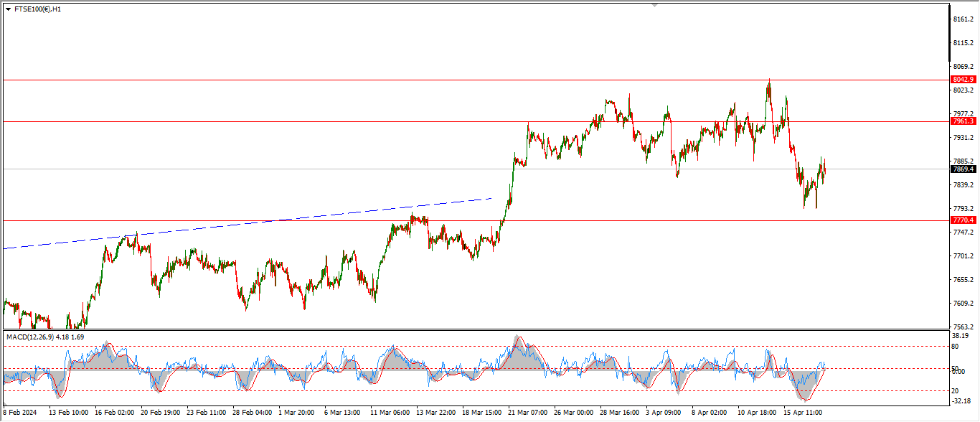
Task: Click the -32.18 MACD minimum value
Action: coord(961,401)
